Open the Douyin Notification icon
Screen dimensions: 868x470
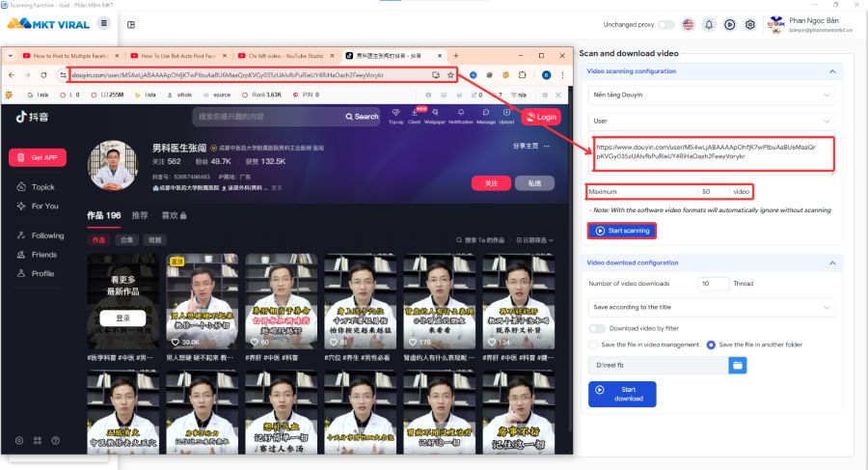(461, 116)
